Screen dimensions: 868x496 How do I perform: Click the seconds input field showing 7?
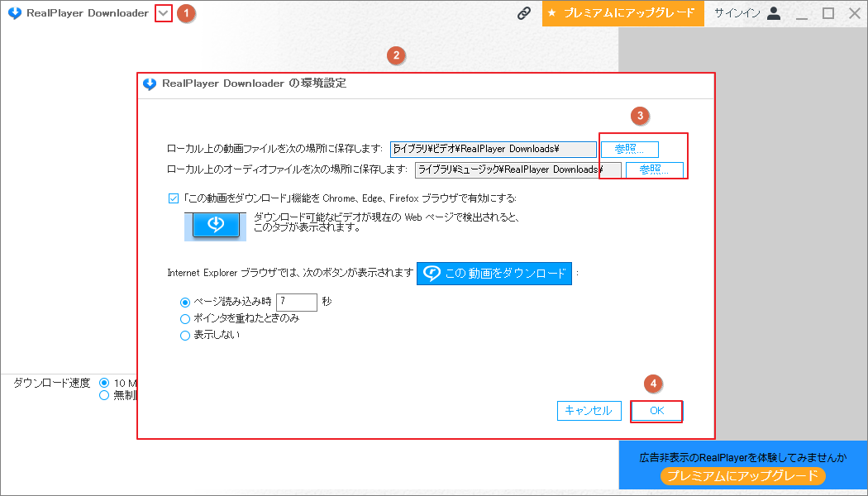tap(297, 303)
